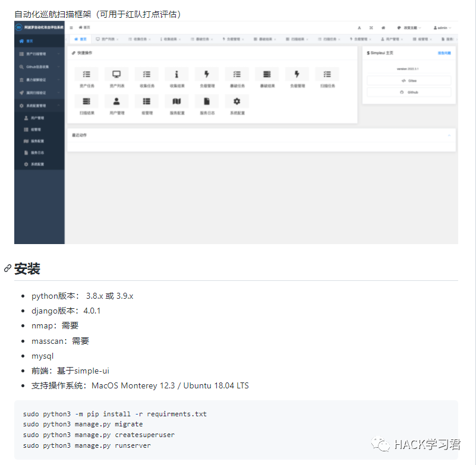Click the text '前端：基于simple-ui'
Screen dimensions: 476x465
[x=70, y=371]
